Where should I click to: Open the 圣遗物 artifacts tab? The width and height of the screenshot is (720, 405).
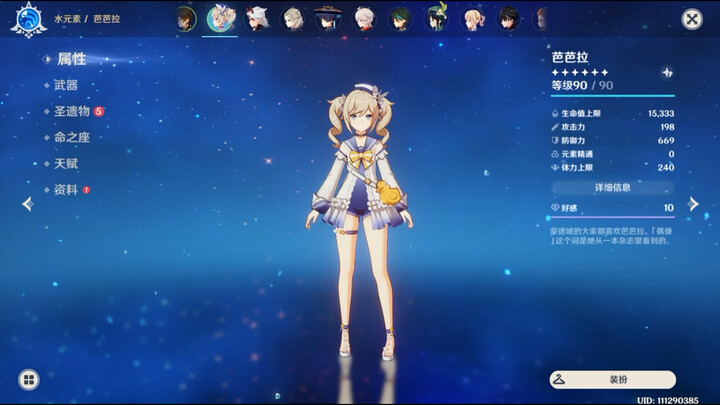click(72, 111)
